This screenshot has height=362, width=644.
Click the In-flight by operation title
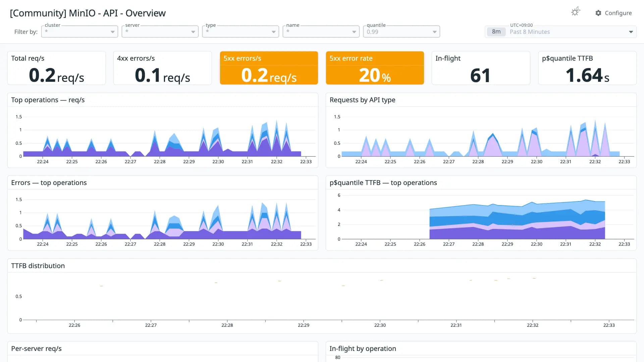click(363, 349)
